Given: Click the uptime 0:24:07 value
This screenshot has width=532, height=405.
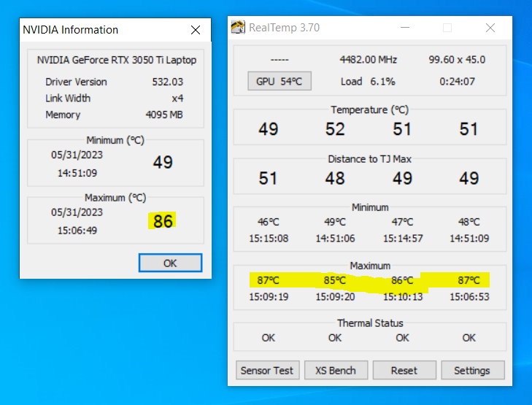Looking at the screenshot, I should point(457,82).
